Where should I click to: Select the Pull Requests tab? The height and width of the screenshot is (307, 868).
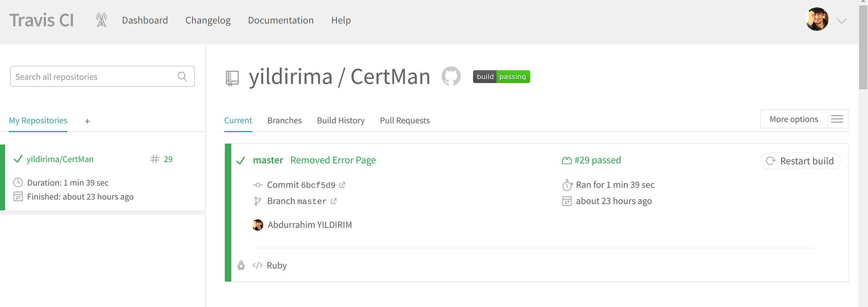[x=405, y=121]
